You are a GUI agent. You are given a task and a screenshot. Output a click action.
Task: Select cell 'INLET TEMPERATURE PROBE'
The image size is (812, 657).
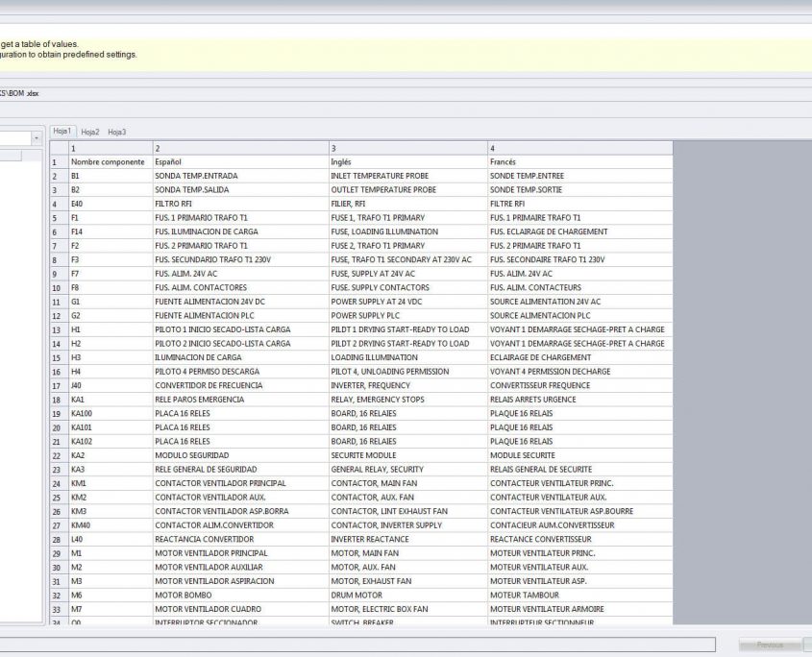[x=408, y=176]
